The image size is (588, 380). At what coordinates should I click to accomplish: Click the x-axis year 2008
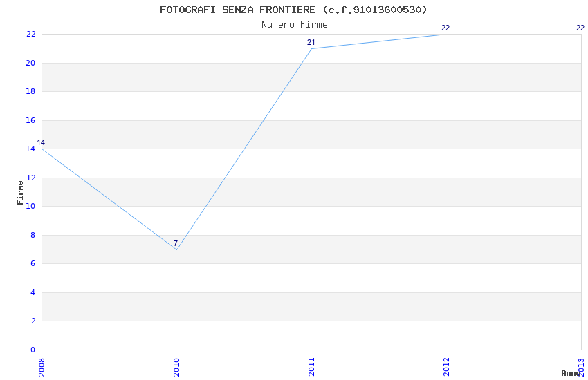click(42, 368)
